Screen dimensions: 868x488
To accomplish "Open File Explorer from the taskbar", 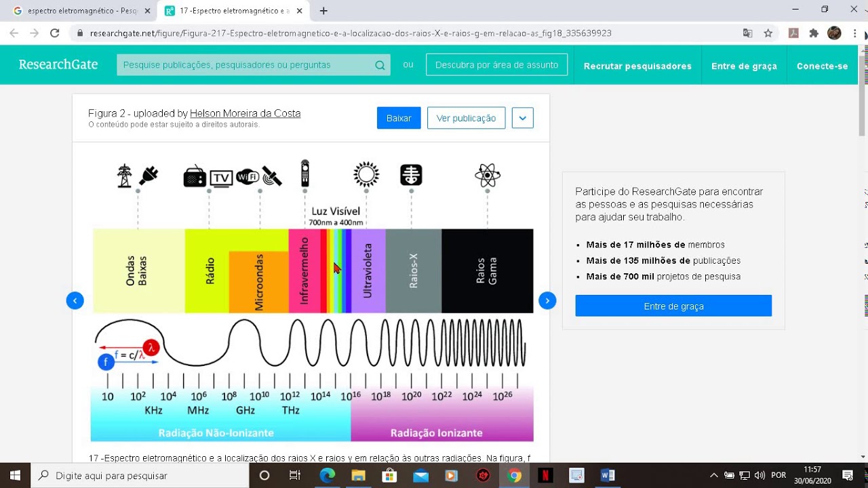I will [358, 475].
